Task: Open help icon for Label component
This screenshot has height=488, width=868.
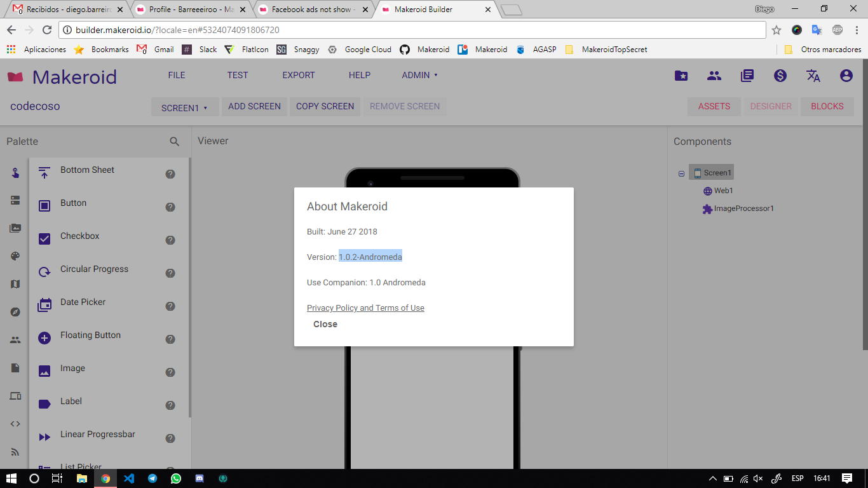Action: [x=170, y=405]
